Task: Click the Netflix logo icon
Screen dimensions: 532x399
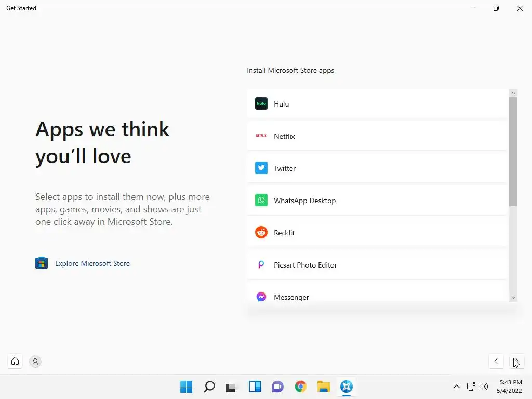Action: click(261, 136)
